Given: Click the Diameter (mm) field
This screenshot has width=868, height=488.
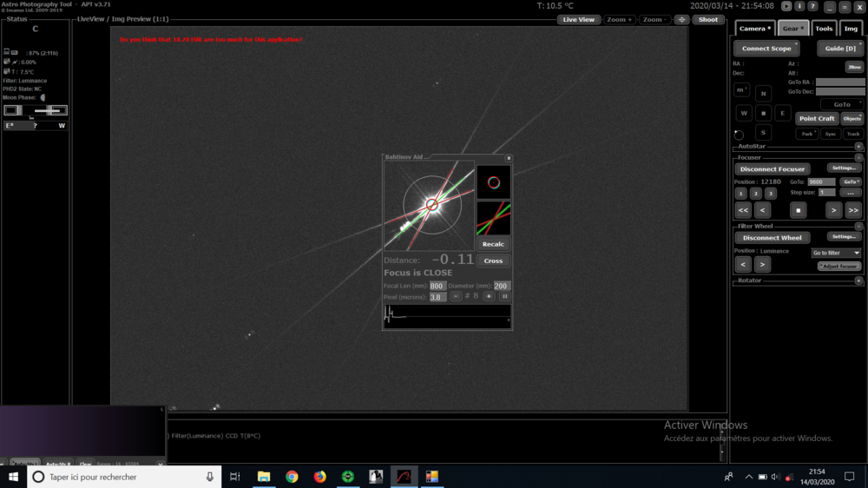Looking at the screenshot, I should coord(502,286).
